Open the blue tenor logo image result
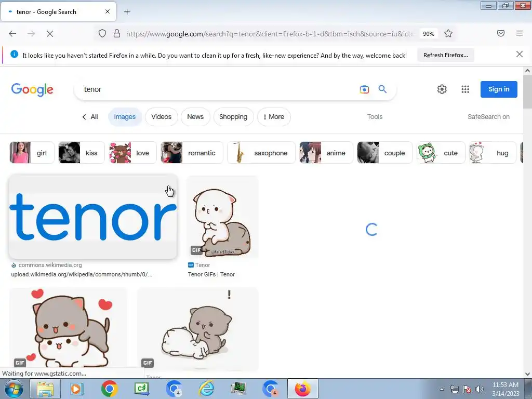The height and width of the screenshot is (399, 532). 93,217
